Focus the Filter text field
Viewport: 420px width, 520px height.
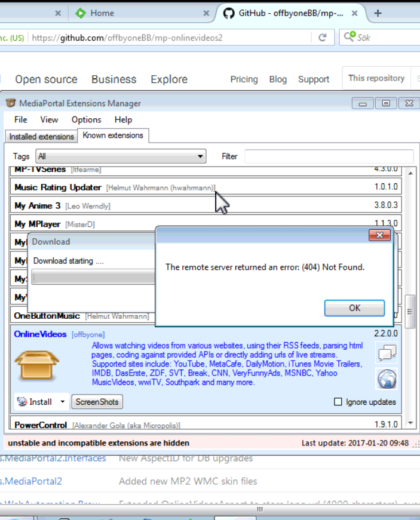[x=329, y=156]
